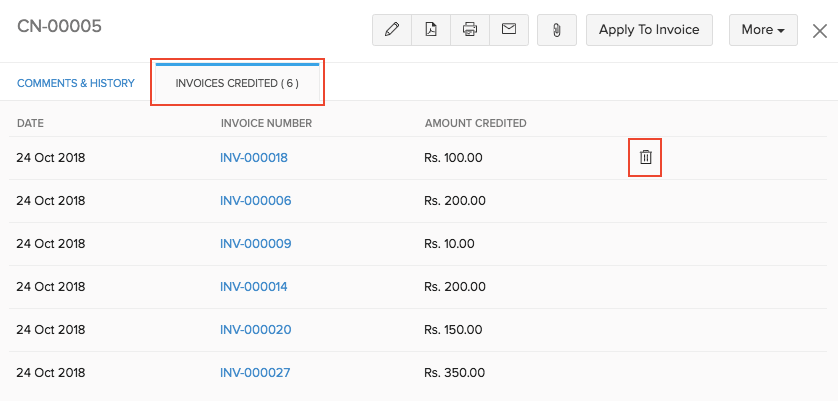Delete the INV-000018 credit with the trash icon

coord(646,157)
